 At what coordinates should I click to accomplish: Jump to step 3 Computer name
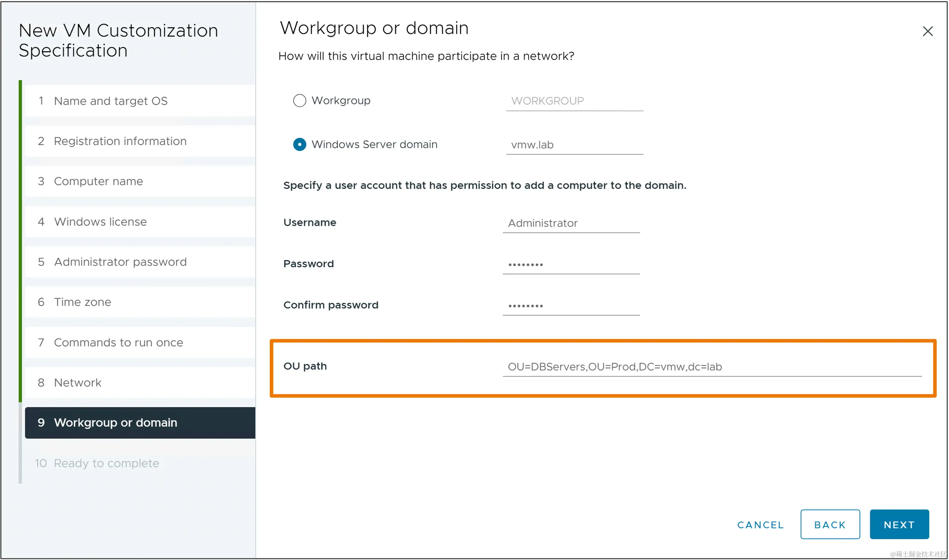tap(98, 182)
